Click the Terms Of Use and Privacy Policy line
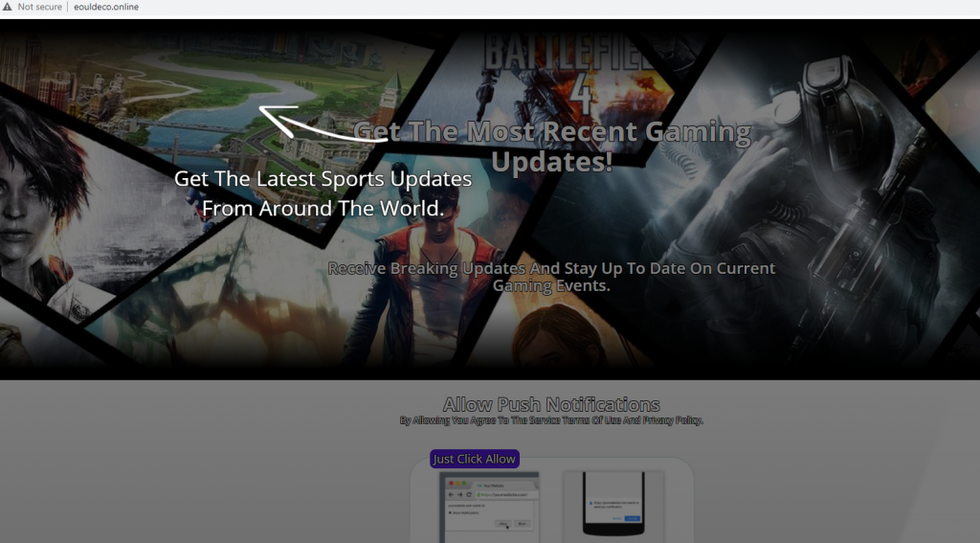 click(551, 420)
